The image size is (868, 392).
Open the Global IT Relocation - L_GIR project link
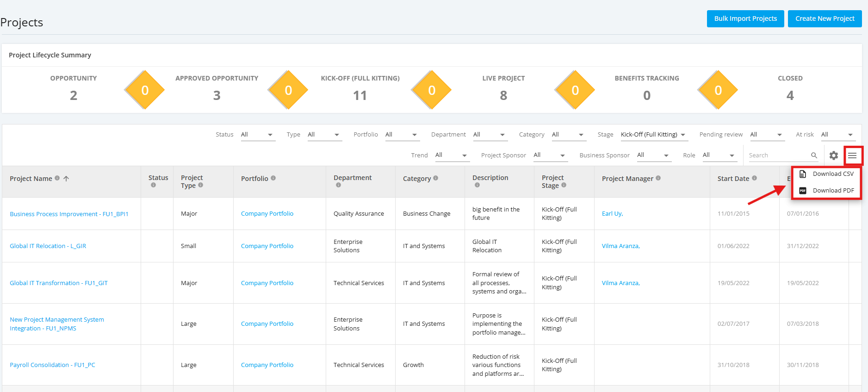coord(48,246)
